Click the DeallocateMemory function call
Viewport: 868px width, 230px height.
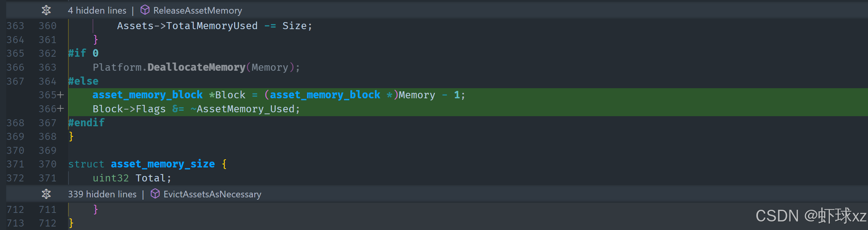pyautogui.click(x=196, y=67)
